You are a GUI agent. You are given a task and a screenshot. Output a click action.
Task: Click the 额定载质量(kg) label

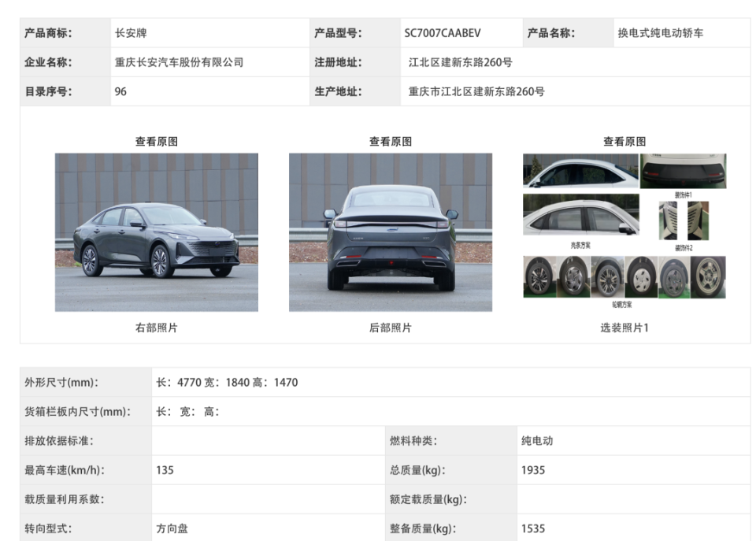click(428, 499)
